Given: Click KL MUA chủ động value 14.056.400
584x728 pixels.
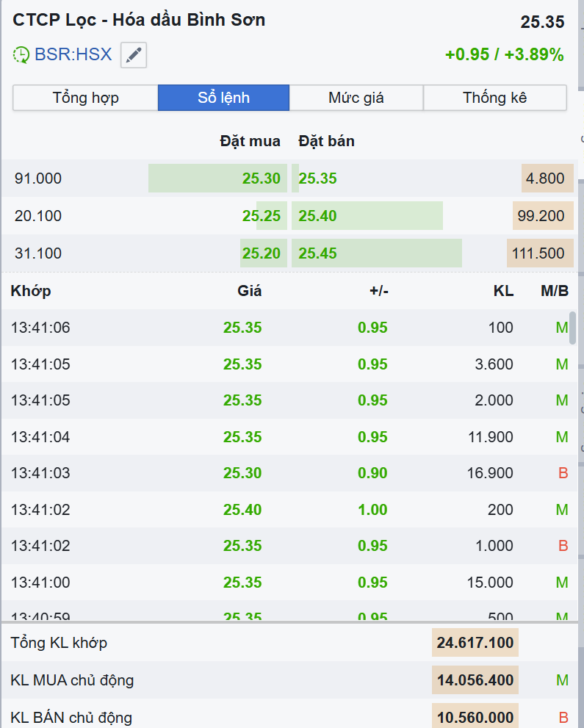Looking at the screenshot, I should [x=475, y=680].
